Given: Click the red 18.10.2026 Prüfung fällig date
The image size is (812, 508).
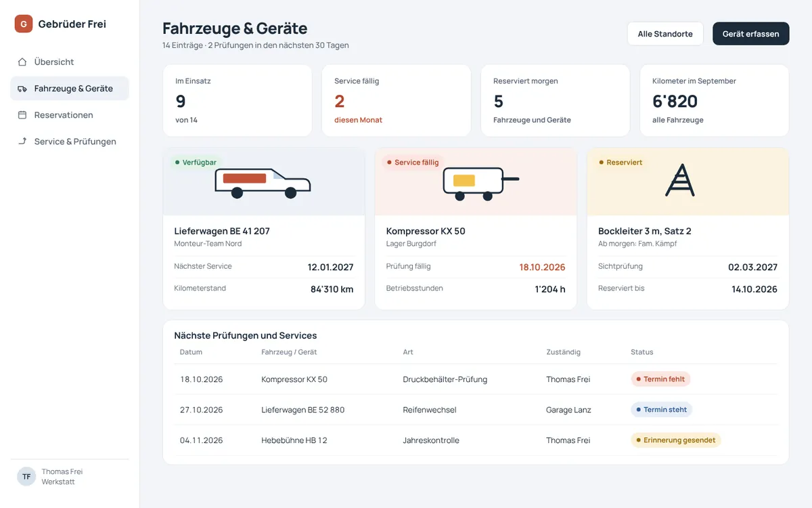Looking at the screenshot, I should (543, 267).
